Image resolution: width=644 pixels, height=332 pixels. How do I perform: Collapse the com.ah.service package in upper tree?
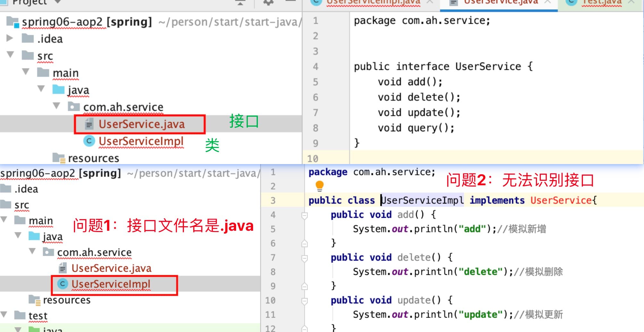[x=57, y=105]
